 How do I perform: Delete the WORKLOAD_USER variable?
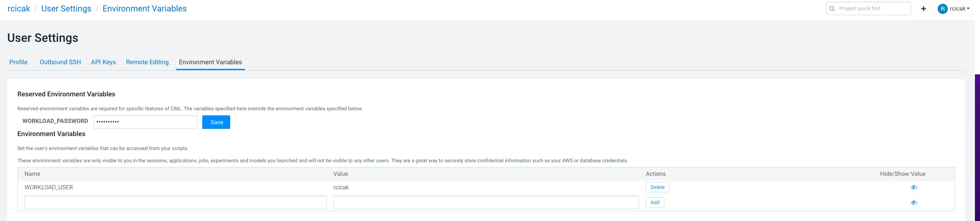point(658,187)
